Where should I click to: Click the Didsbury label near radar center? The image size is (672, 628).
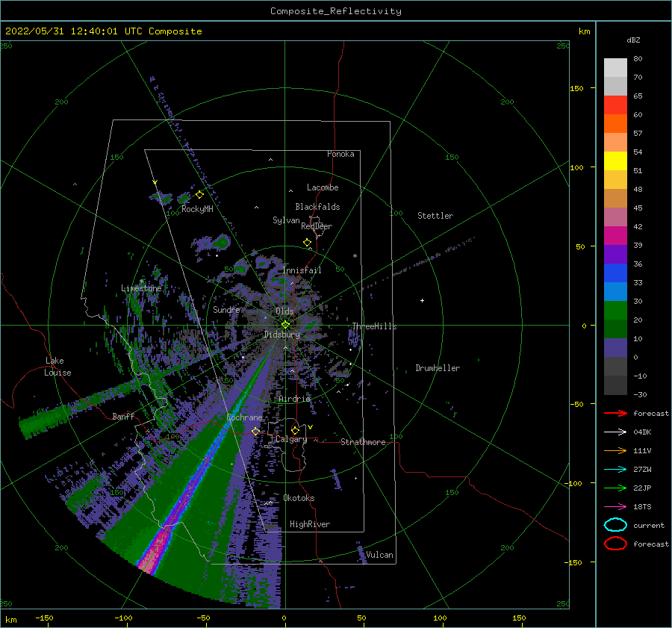tap(282, 335)
